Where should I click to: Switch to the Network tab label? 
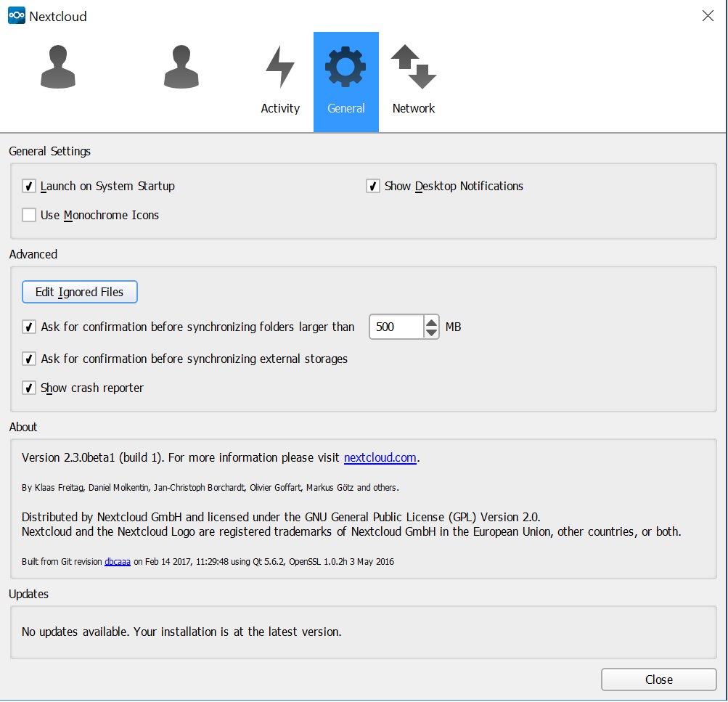[413, 108]
